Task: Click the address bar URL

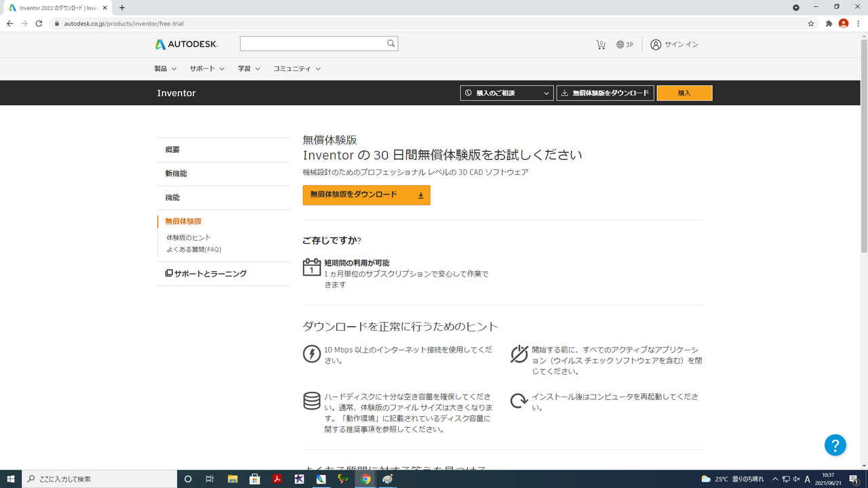Action: (123, 24)
